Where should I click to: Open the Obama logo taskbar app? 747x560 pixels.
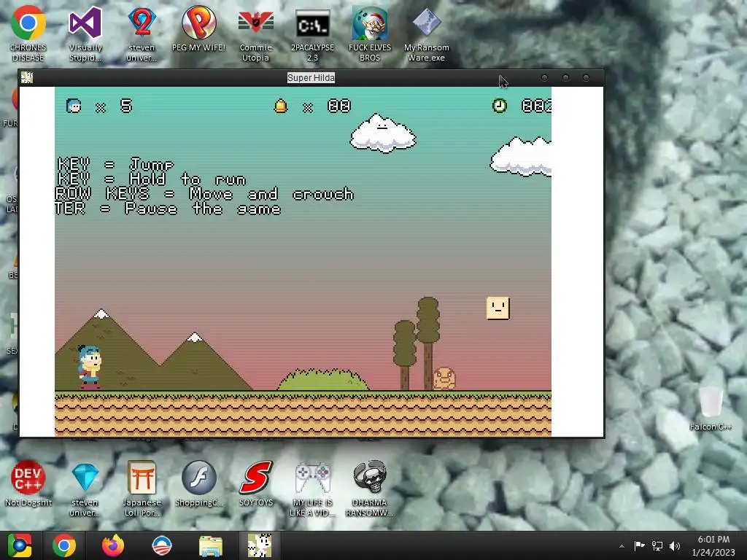tap(161, 545)
